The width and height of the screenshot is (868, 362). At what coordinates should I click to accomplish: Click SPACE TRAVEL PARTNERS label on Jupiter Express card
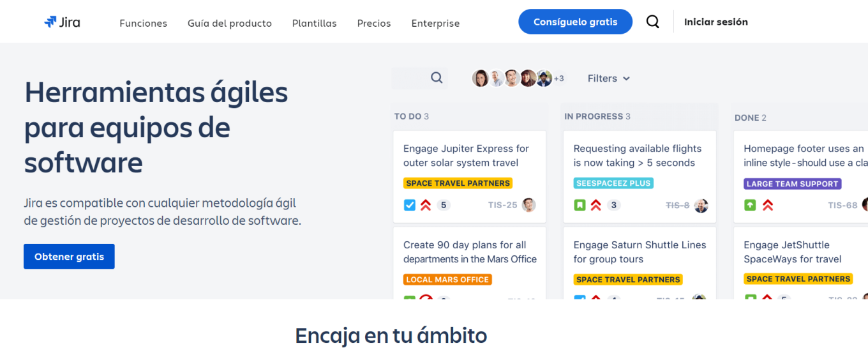pyautogui.click(x=458, y=183)
